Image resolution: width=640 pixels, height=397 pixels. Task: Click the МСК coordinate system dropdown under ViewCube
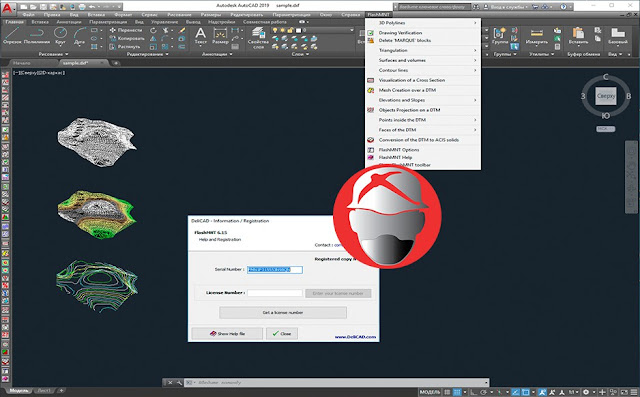(605, 129)
